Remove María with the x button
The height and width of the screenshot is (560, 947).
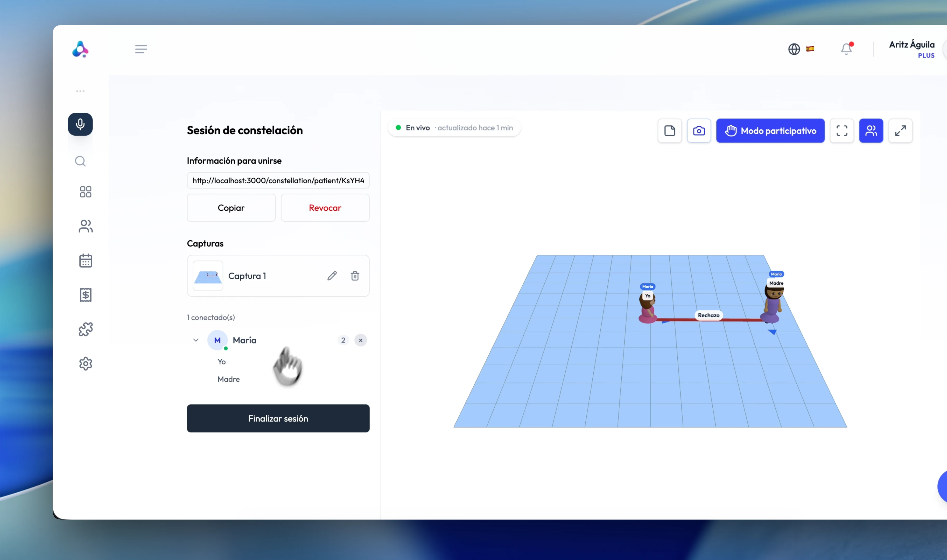[361, 340]
